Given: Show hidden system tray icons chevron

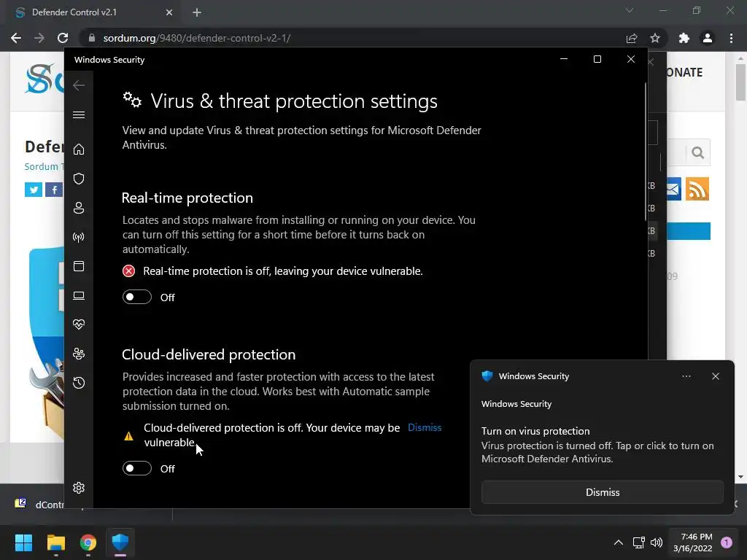Looking at the screenshot, I should click(618, 542).
